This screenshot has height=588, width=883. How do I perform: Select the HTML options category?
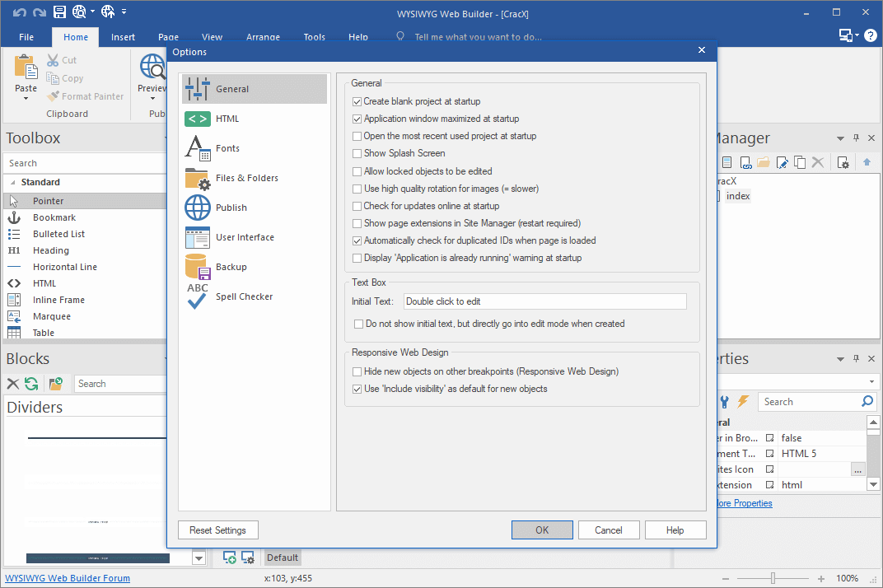click(255, 119)
